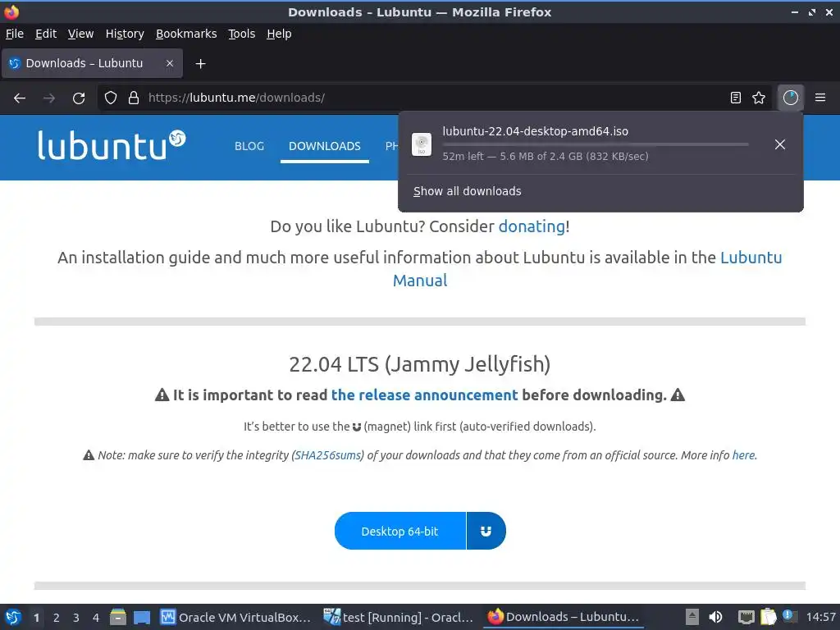840x630 pixels.
Task: Open the Firefox hamburger application menu
Action: [x=820, y=98]
